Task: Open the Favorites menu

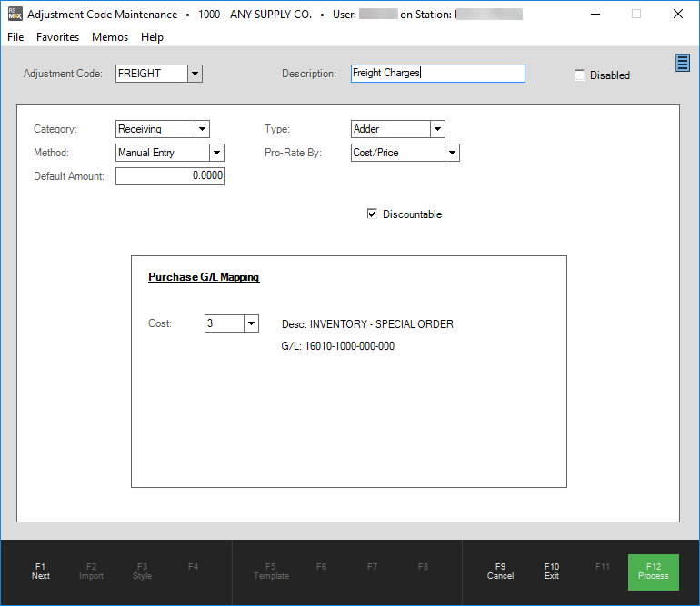Action: coord(57,37)
